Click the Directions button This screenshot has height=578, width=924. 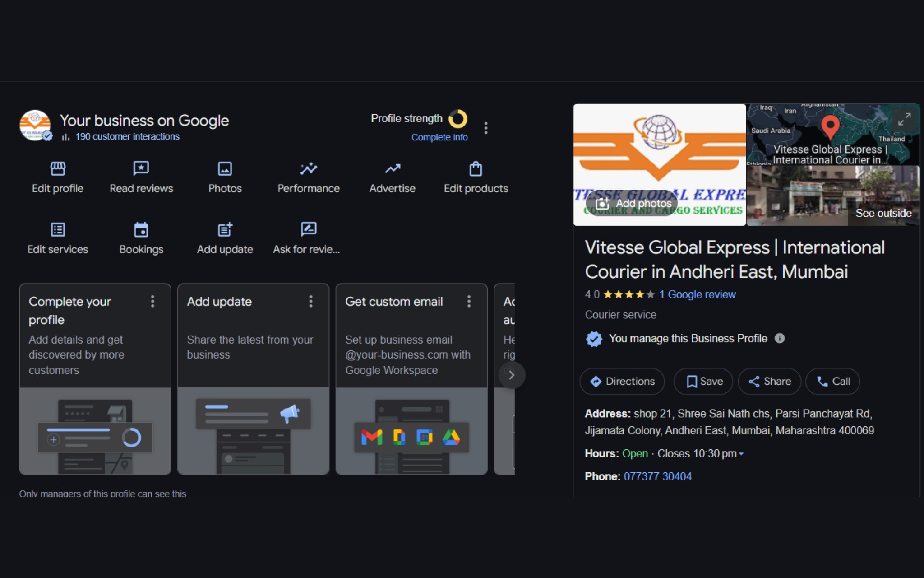622,382
